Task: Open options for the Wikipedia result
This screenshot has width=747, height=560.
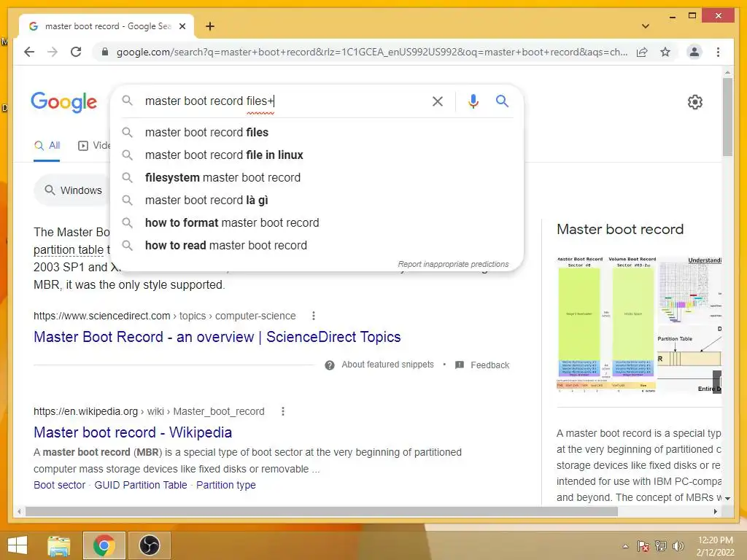Action: tap(283, 411)
